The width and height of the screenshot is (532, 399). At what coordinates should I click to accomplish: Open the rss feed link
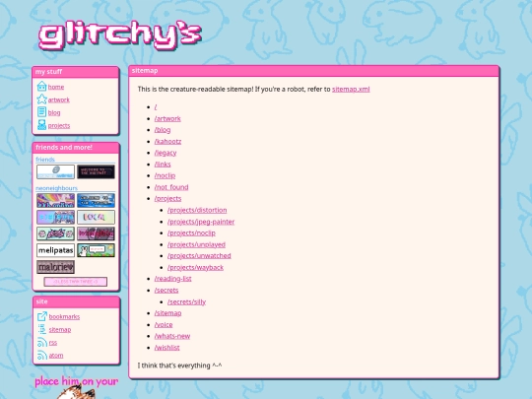pos(53,342)
